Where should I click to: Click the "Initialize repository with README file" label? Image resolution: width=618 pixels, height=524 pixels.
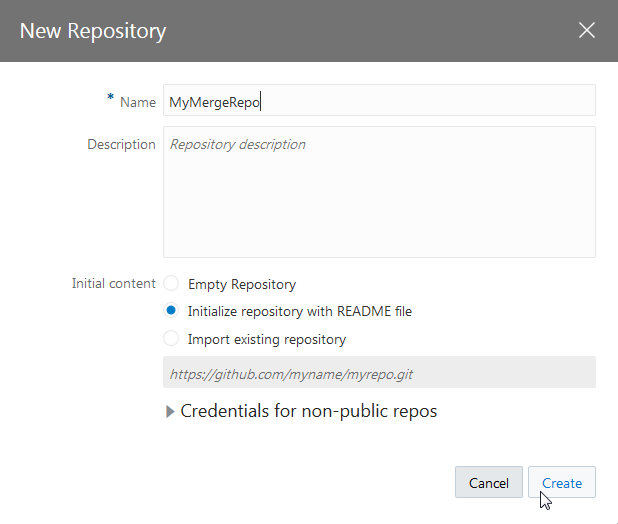click(300, 311)
